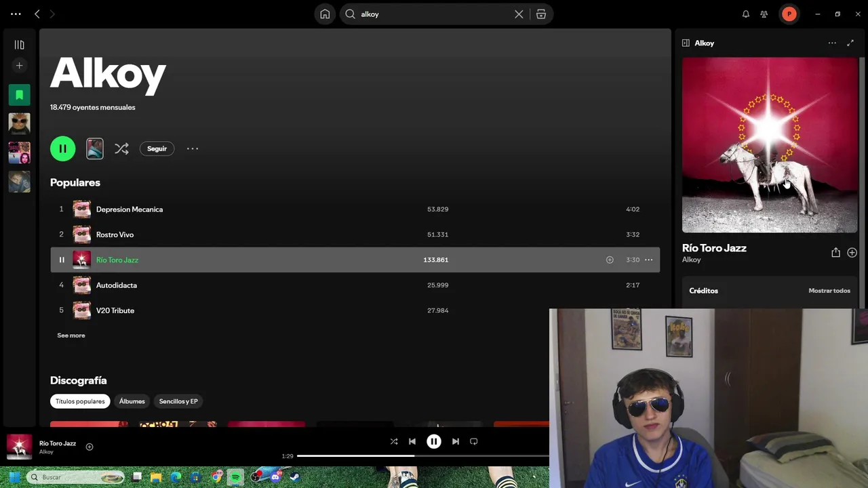This screenshot has width=868, height=488.
Task: Show all credits with Mostrar todos
Action: point(829,291)
